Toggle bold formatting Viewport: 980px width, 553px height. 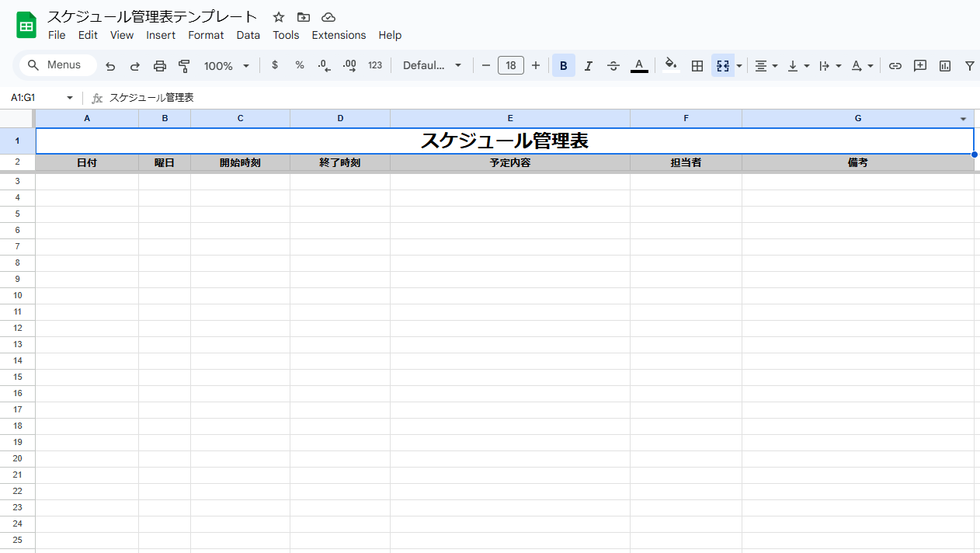[564, 66]
